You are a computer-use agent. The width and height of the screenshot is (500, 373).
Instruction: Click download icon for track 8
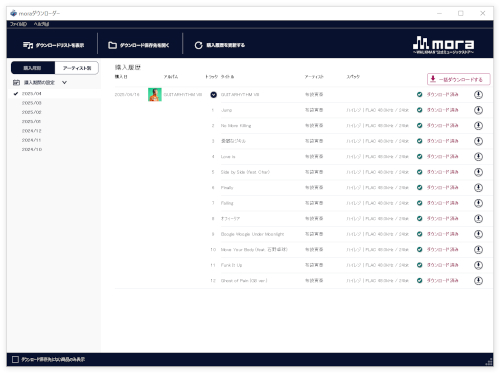[478, 219]
